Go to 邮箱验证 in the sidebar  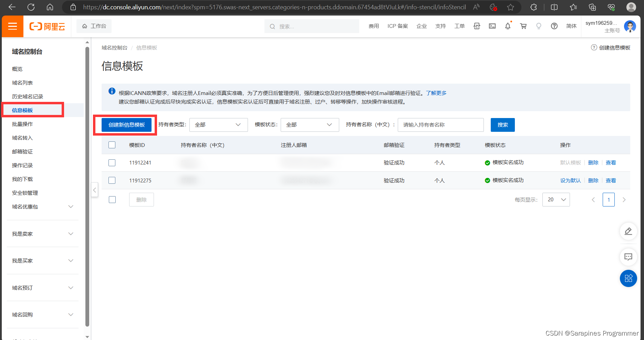22,151
